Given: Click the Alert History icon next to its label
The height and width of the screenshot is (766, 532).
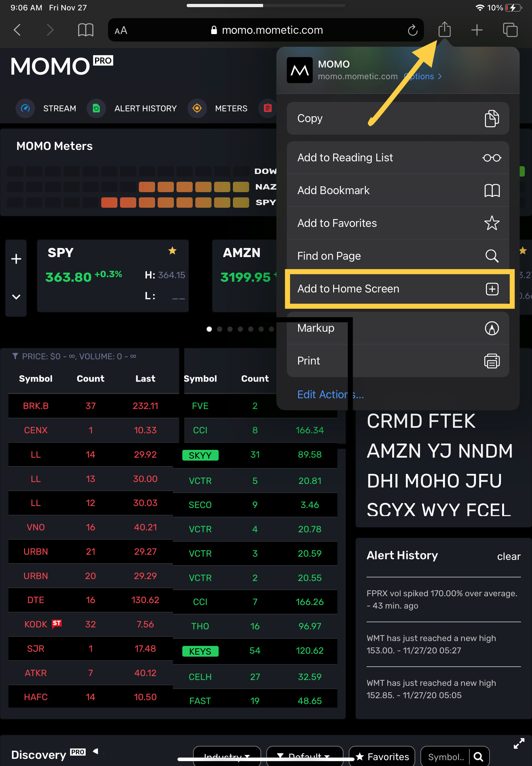Looking at the screenshot, I should 96,108.
